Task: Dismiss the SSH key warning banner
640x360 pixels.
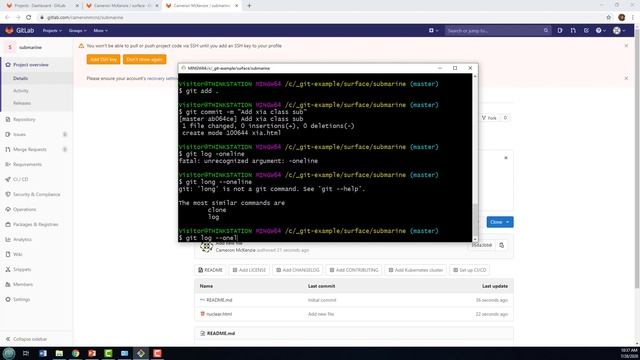Action: [x=626, y=46]
